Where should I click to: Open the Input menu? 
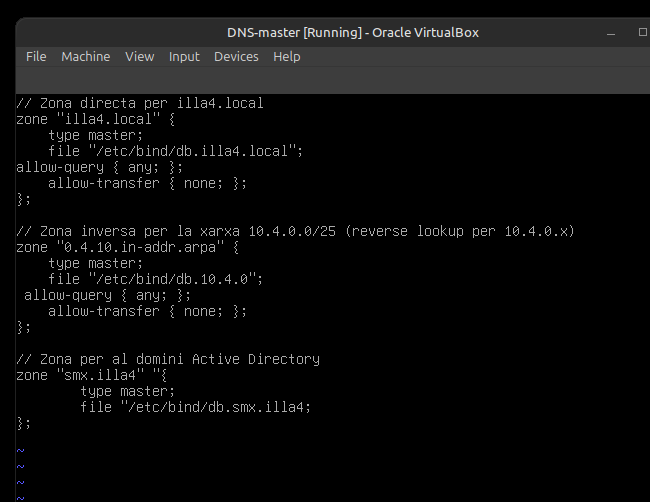(x=184, y=57)
